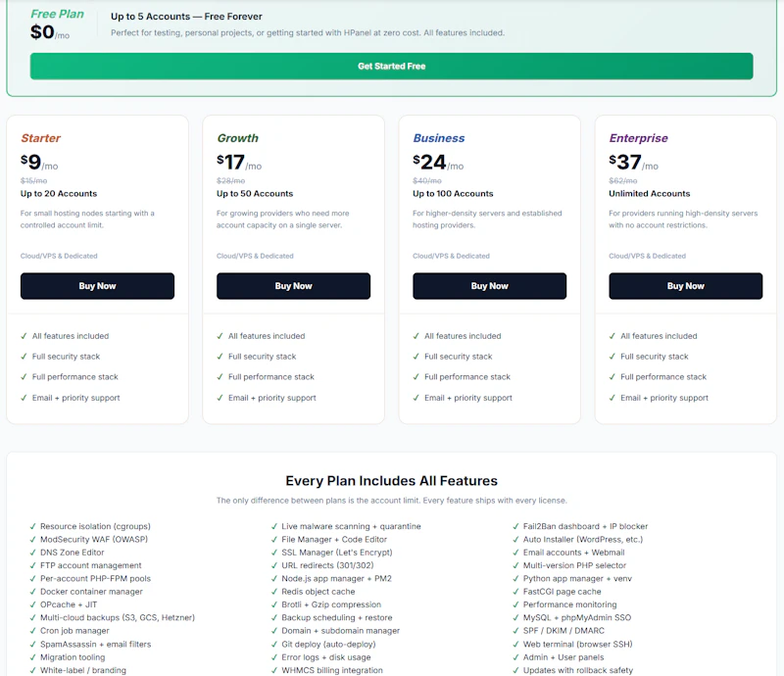
Task: Click the 'Every Plan Includes All Features' heading
Action: [x=391, y=480]
